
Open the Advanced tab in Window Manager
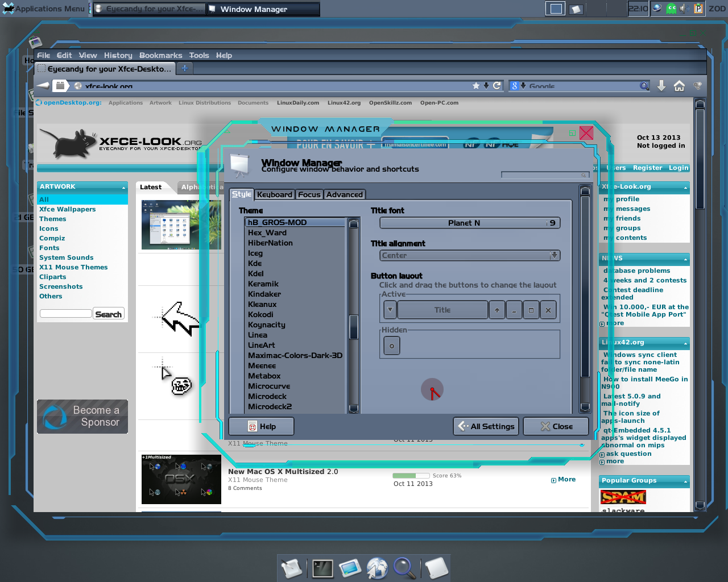coord(345,194)
